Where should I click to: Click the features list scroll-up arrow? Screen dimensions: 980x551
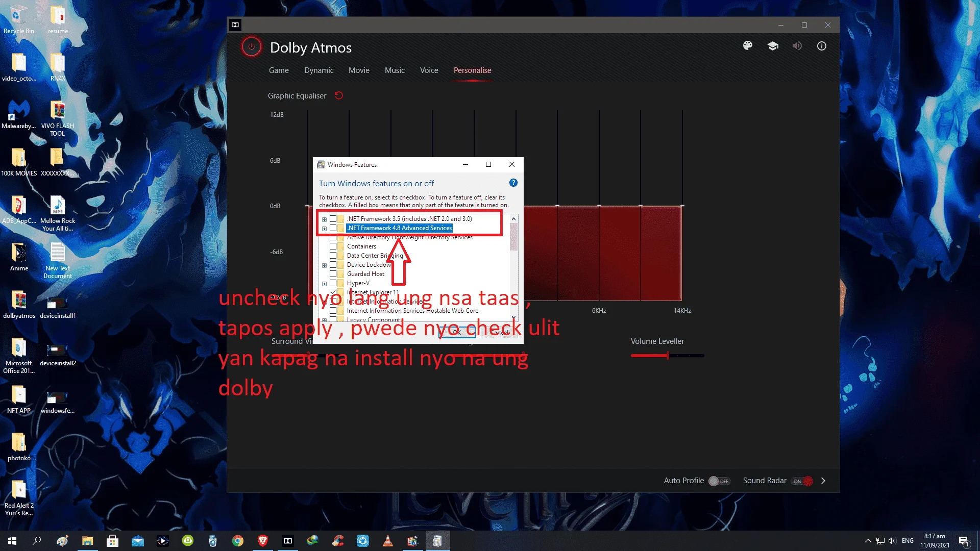[513, 219]
